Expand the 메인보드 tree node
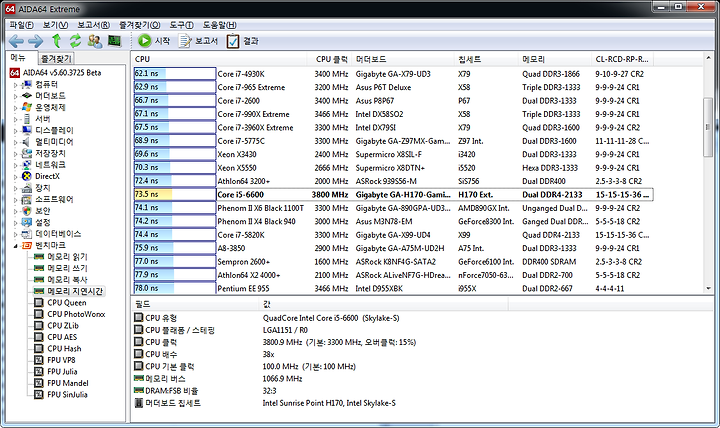The height and width of the screenshot is (428, 720). [x=15, y=96]
